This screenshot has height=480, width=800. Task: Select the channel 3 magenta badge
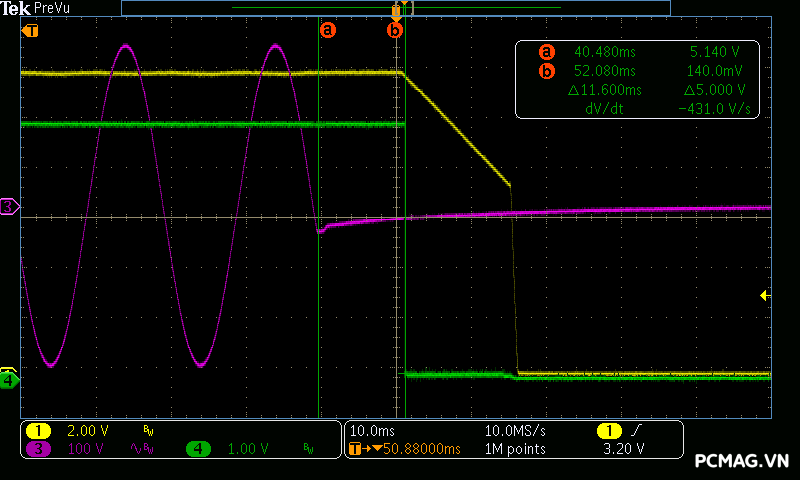pos(38,449)
